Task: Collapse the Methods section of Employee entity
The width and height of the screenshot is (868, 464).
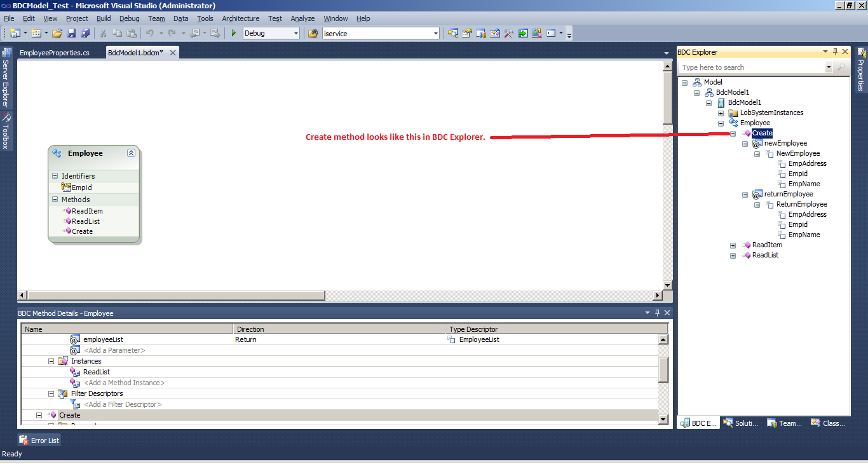Action: click(x=55, y=200)
